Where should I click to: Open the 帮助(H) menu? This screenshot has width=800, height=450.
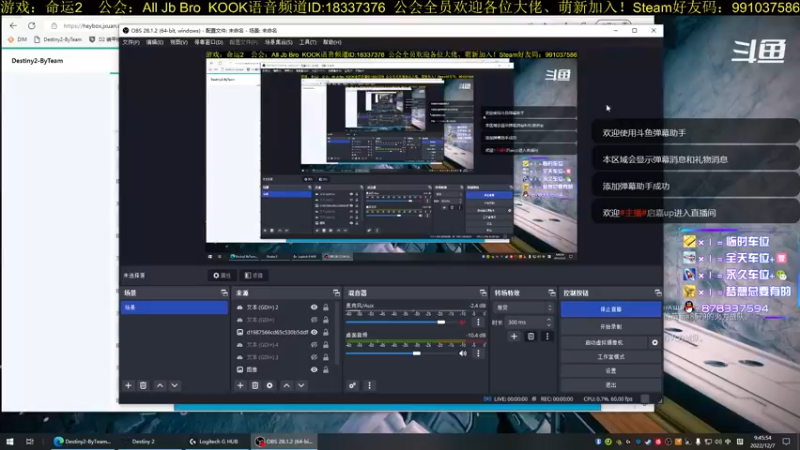click(332, 42)
